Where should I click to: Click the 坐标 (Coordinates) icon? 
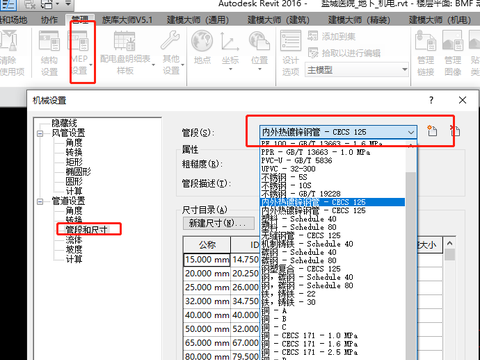pos(230,42)
